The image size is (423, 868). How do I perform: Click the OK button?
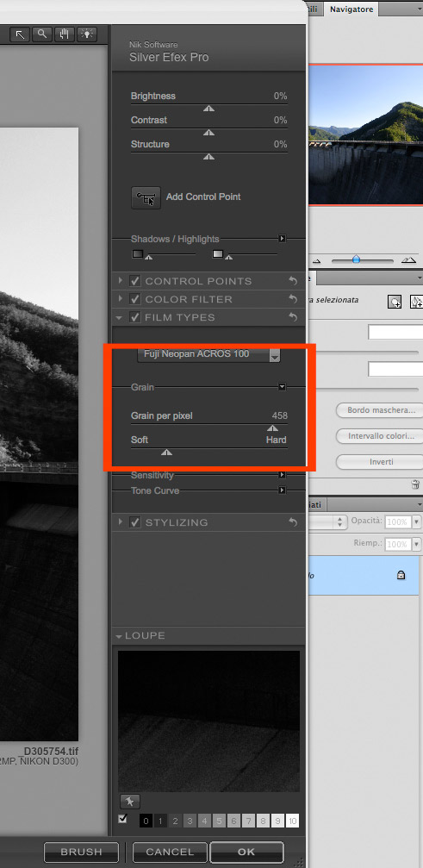pos(246,852)
